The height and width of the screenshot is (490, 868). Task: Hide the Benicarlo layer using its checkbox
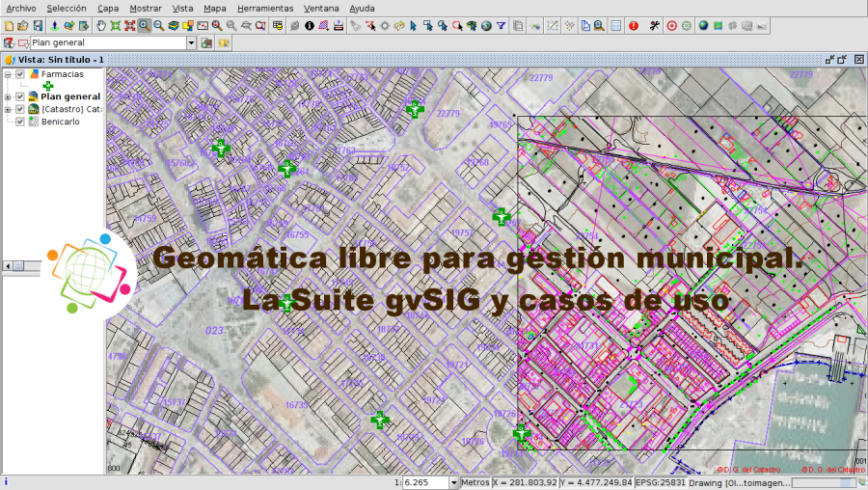(19, 122)
